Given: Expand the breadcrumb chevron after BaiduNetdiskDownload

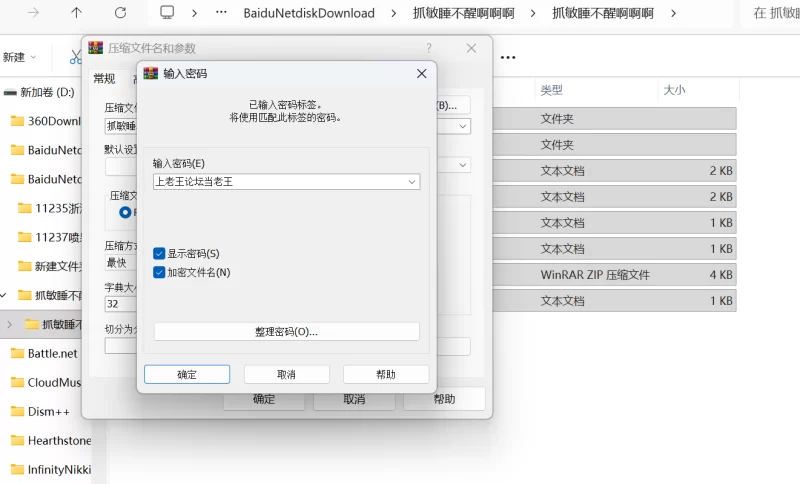Looking at the screenshot, I should pos(393,13).
